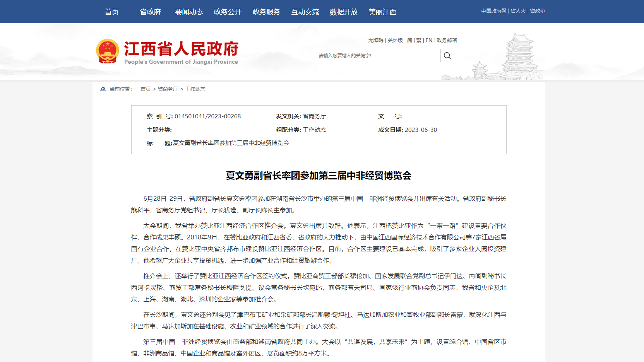Open the 政务邮箱 mailbox link

point(447,40)
